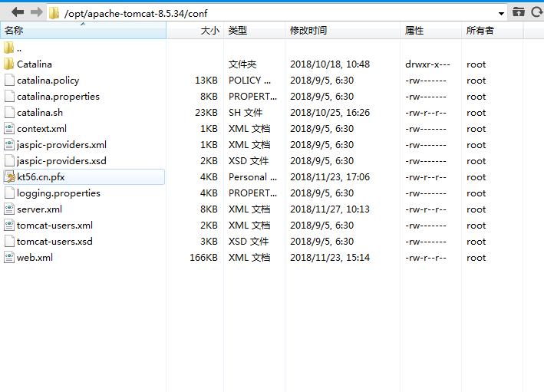Viewport: 544px width, 392px height.
Task: Sort by the 名称 column header
Action: point(84,30)
